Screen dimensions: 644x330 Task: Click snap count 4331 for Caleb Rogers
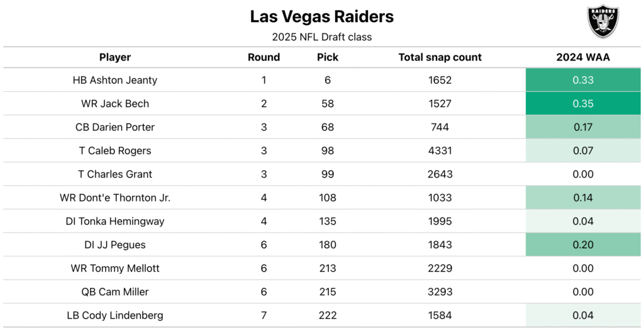440,151
